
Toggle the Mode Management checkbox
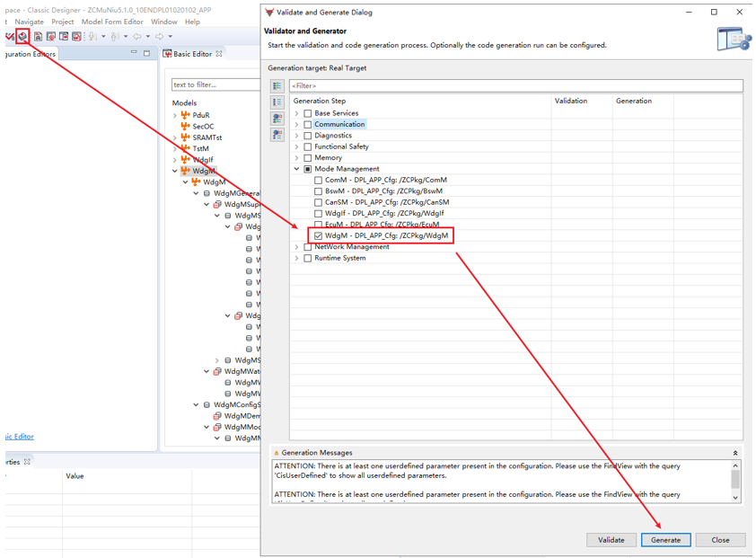pyautogui.click(x=308, y=169)
